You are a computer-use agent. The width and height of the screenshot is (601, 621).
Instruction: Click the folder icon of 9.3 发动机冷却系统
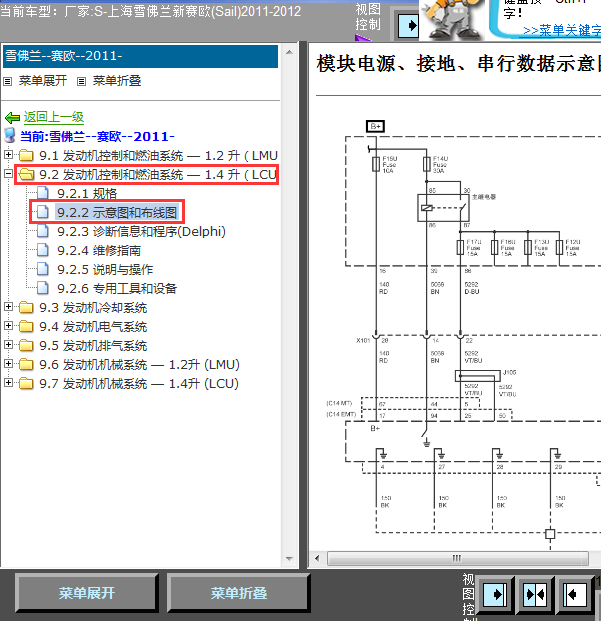point(26,307)
